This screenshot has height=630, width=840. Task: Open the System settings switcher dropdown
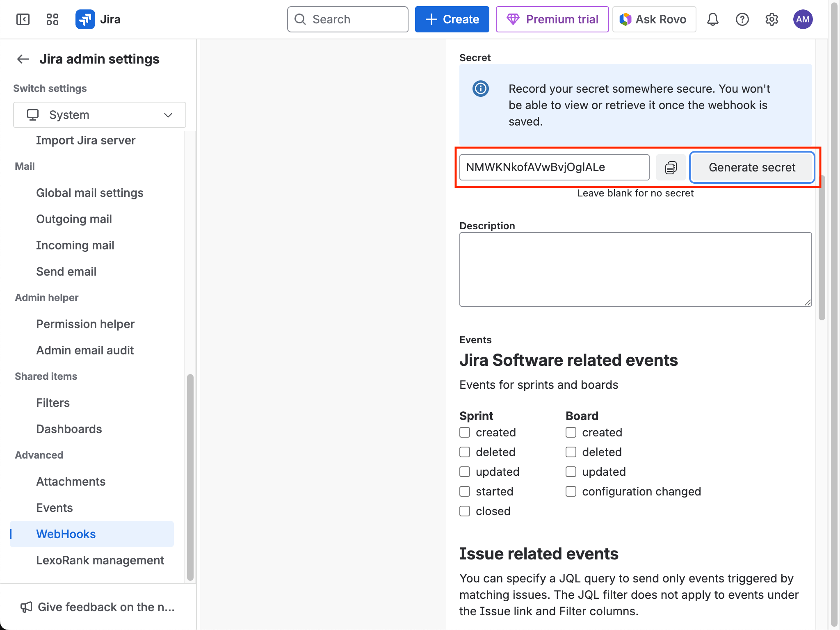click(99, 115)
